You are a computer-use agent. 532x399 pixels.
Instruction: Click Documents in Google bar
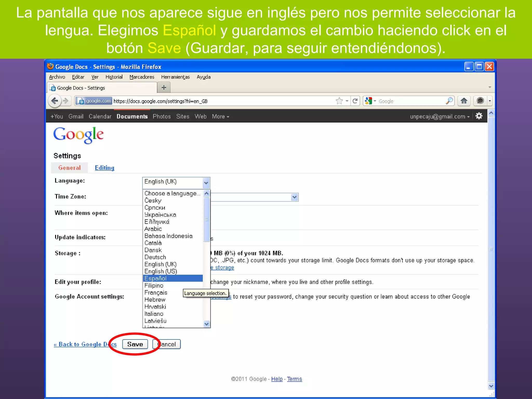tap(132, 116)
